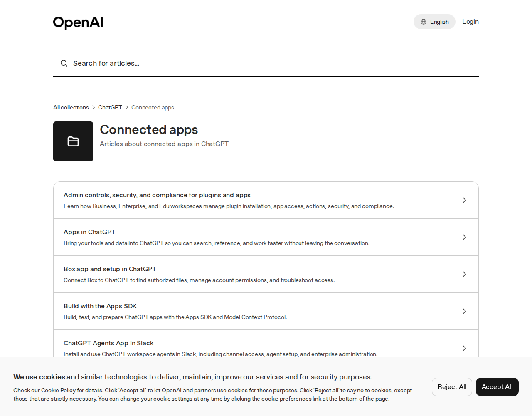The width and height of the screenshot is (532, 416).
Task: Click chevron on Admin controls row
Action: [464, 200]
